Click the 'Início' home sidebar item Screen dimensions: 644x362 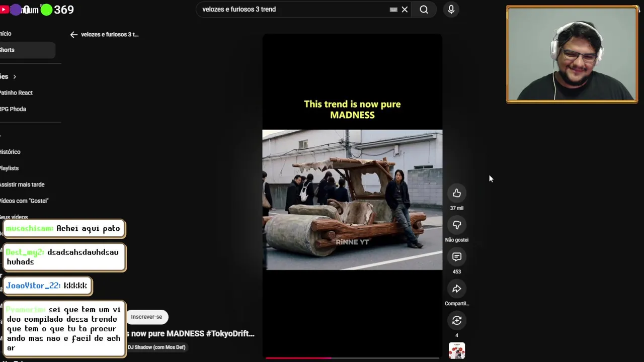click(6, 34)
